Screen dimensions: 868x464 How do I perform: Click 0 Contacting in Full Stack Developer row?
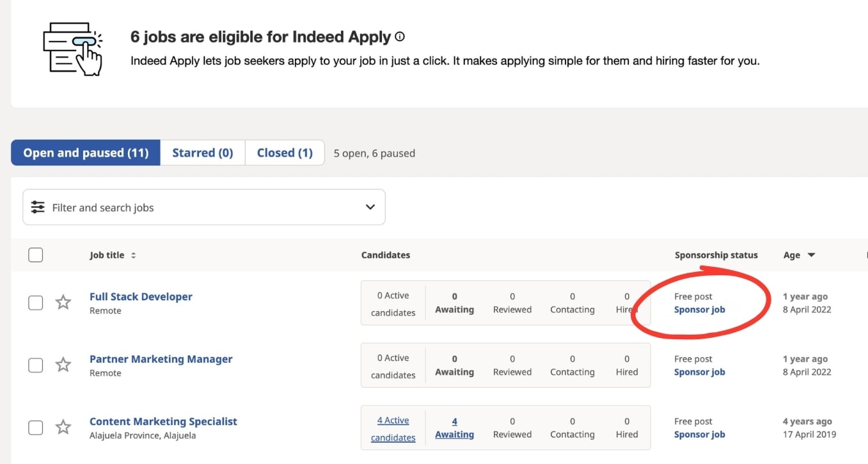[572, 303]
